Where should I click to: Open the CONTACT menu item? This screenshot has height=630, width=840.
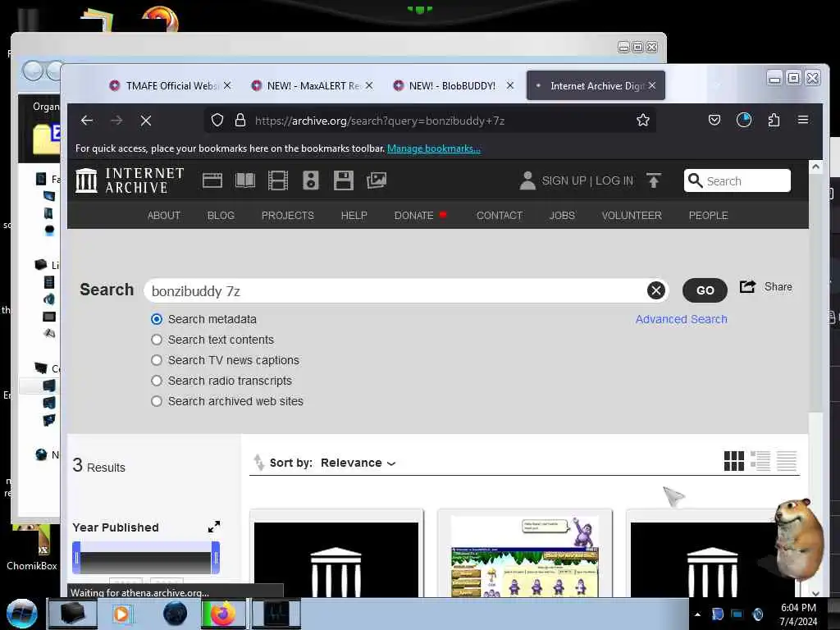coord(500,216)
